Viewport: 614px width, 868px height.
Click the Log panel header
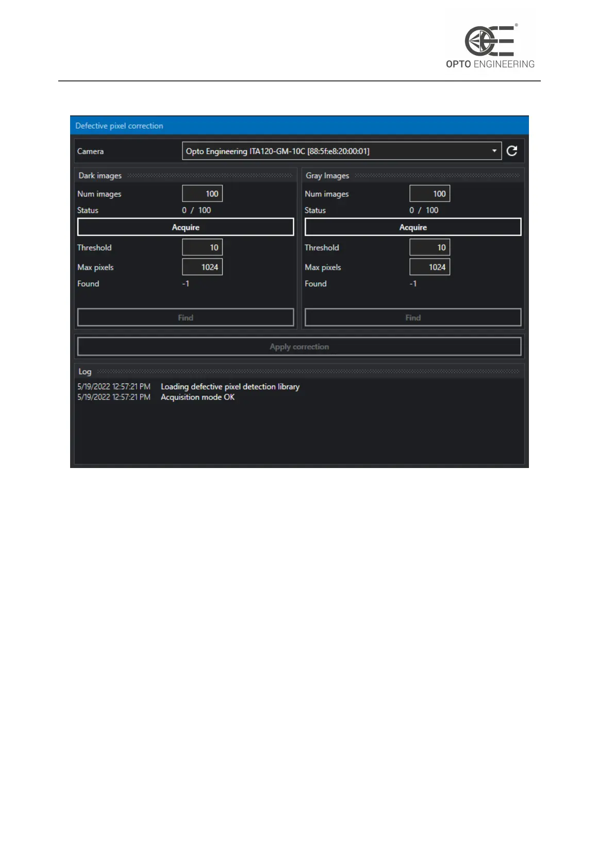pos(299,371)
